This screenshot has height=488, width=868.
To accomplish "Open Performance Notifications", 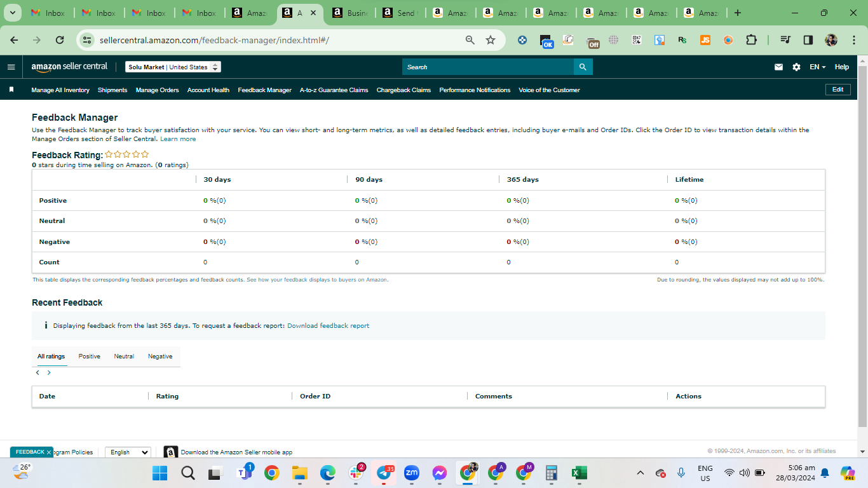I will coord(475,90).
